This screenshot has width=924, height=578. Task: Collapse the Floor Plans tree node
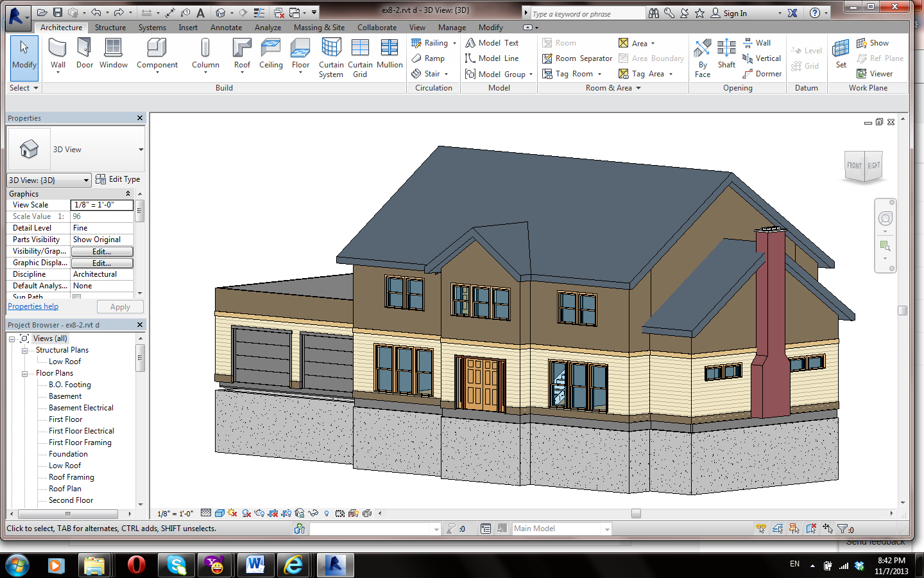pos(25,373)
